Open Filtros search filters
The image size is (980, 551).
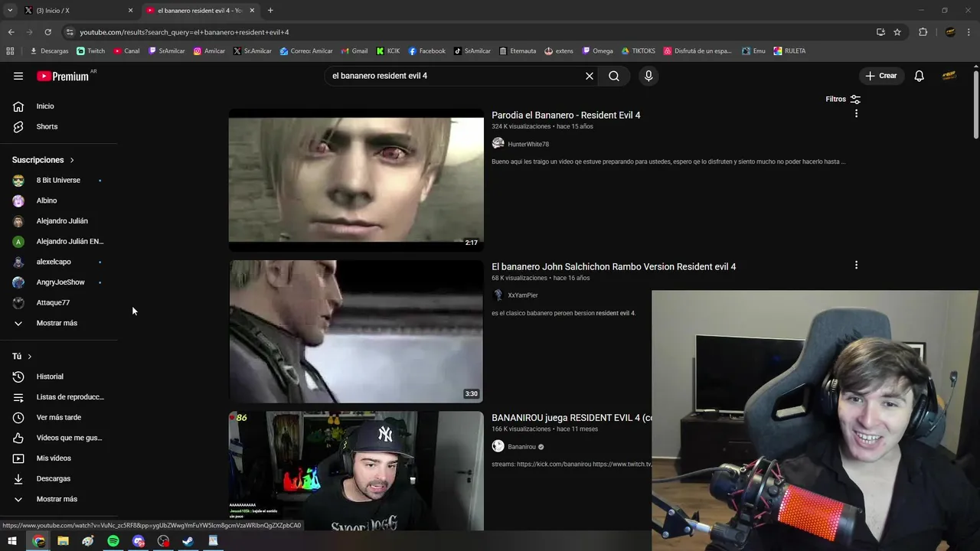pos(843,99)
